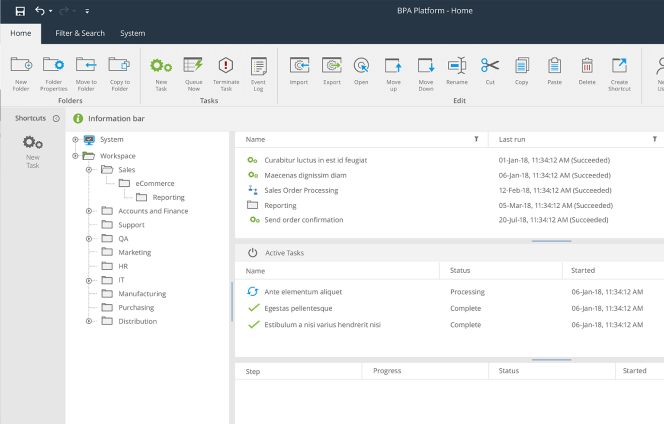Switch to the Filter & Search tab
This screenshot has width=664, height=424.
coord(80,33)
